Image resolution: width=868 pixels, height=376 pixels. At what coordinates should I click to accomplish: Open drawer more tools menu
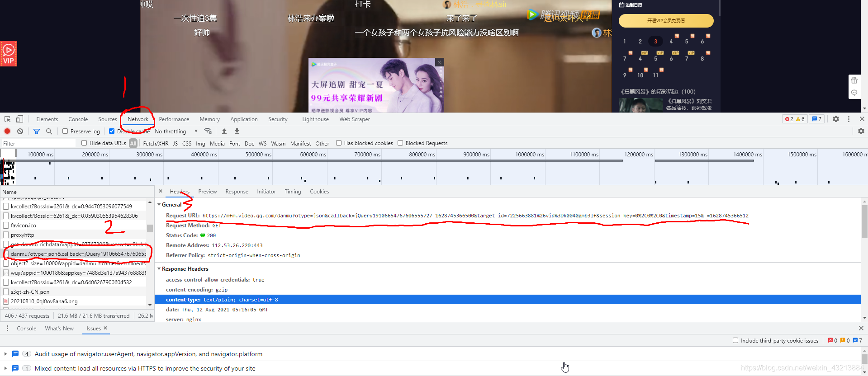(x=7, y=328)
